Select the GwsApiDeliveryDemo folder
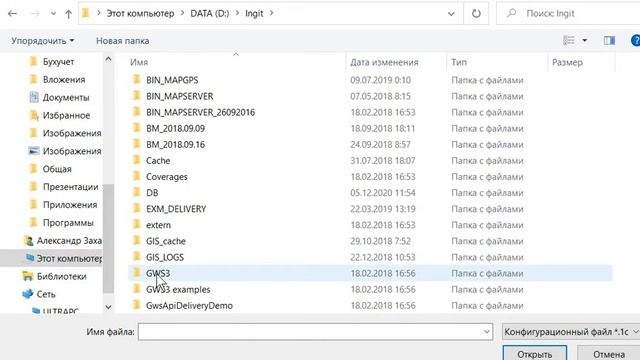 tap(189, 306)
